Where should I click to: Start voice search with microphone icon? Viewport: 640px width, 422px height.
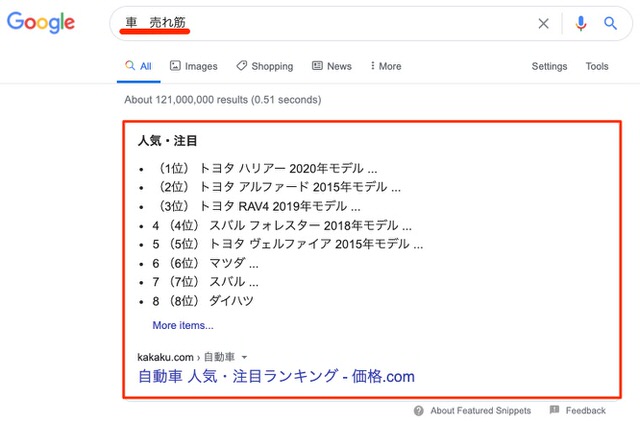tap(580, 23)
